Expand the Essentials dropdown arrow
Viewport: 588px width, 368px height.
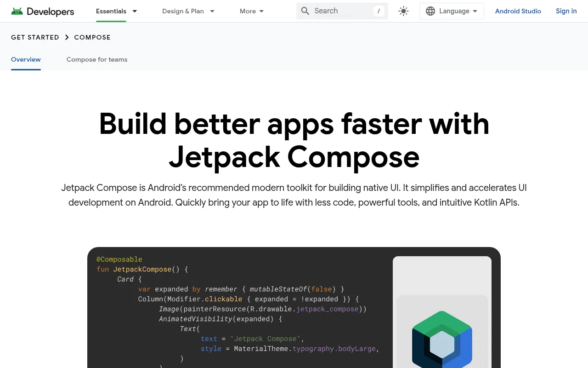pyautogui.click(x=135, y=11)
